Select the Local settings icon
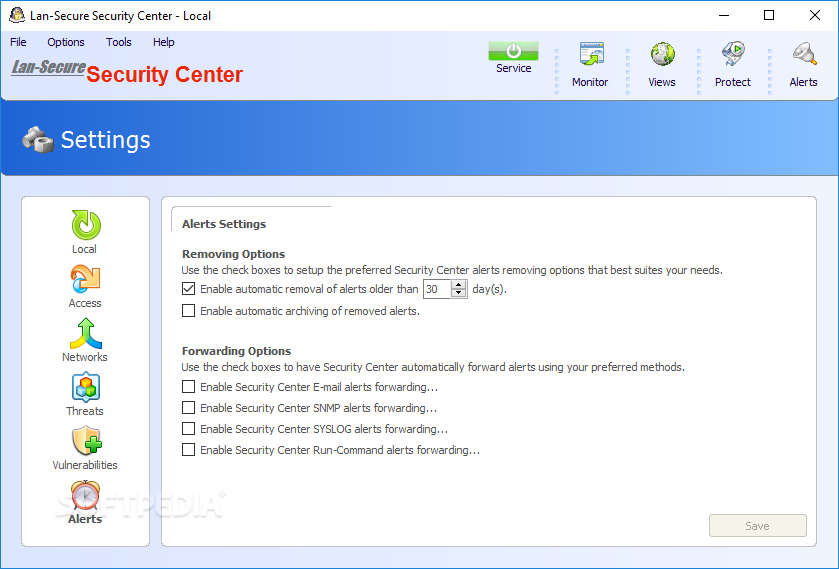The width and height of the screenshot is (839, 569). click(86, 225)
